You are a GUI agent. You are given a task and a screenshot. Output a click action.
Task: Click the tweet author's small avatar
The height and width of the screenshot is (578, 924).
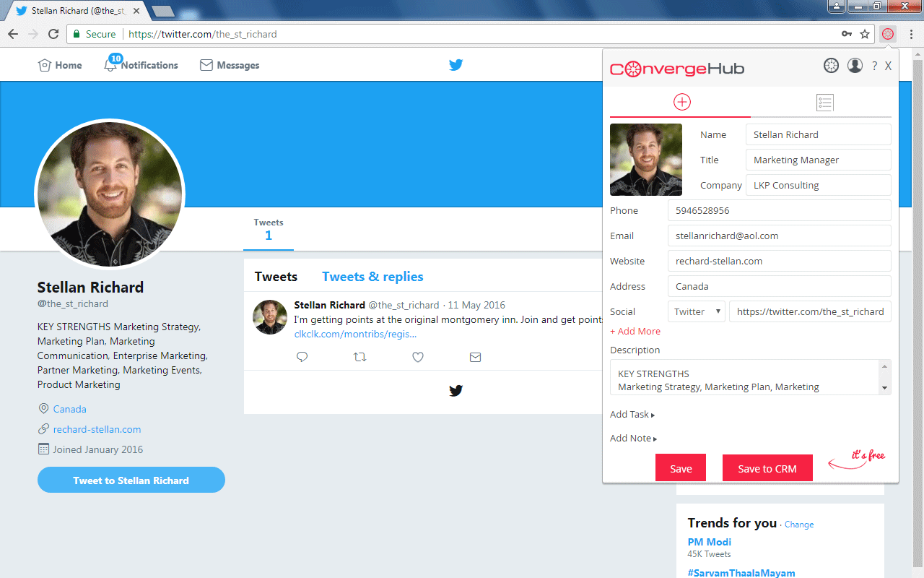[270, 317]
